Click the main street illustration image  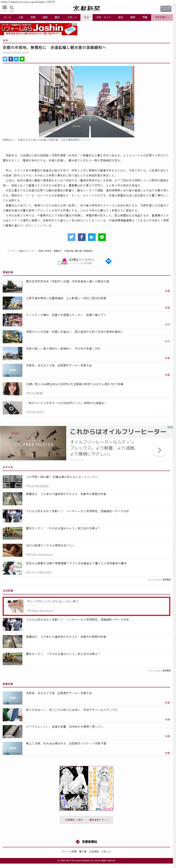86,101
